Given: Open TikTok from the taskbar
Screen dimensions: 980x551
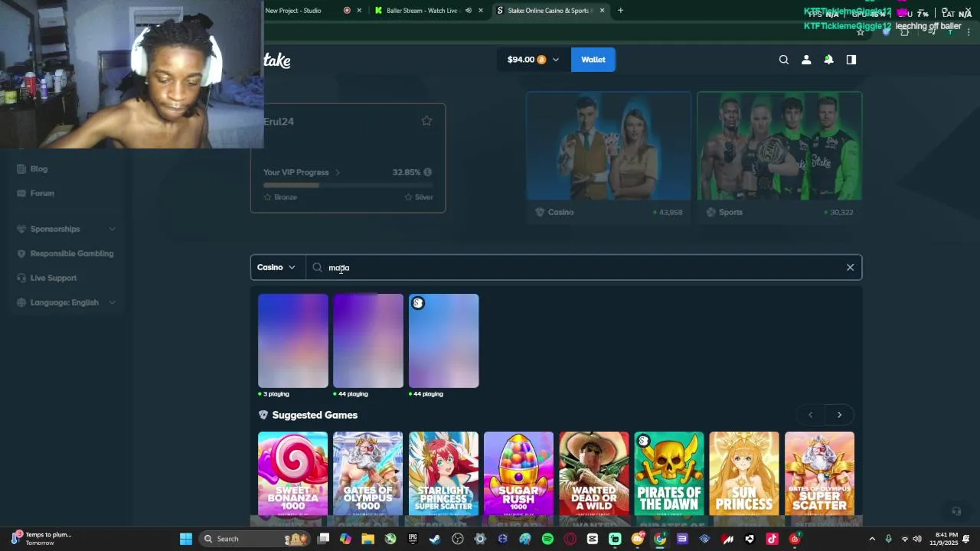Looking at the screenshot, I should (x=772, y=539).
